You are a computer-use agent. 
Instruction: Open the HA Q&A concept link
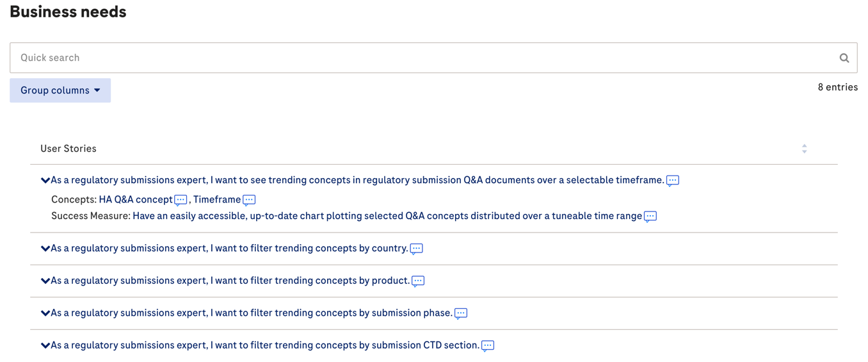click(x=136, y=200)
